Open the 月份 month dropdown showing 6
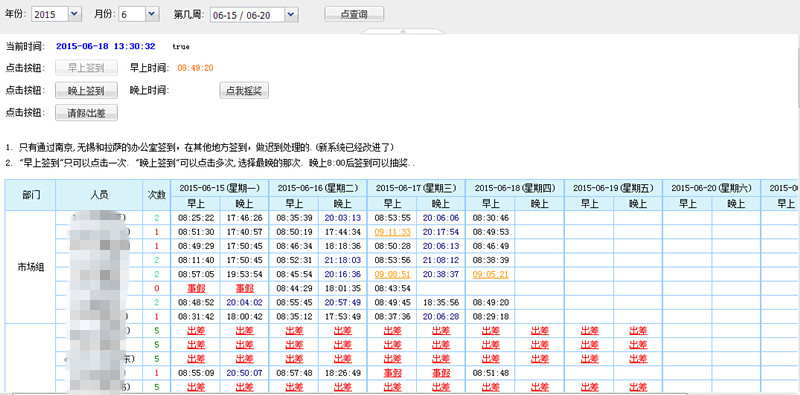The image size is (800, 395). (139, 14)
